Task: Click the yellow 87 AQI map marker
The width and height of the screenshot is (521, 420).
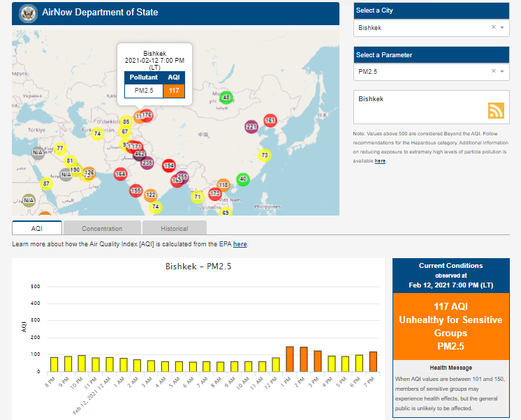Action: pyautogui.click(x=46, y=183)
